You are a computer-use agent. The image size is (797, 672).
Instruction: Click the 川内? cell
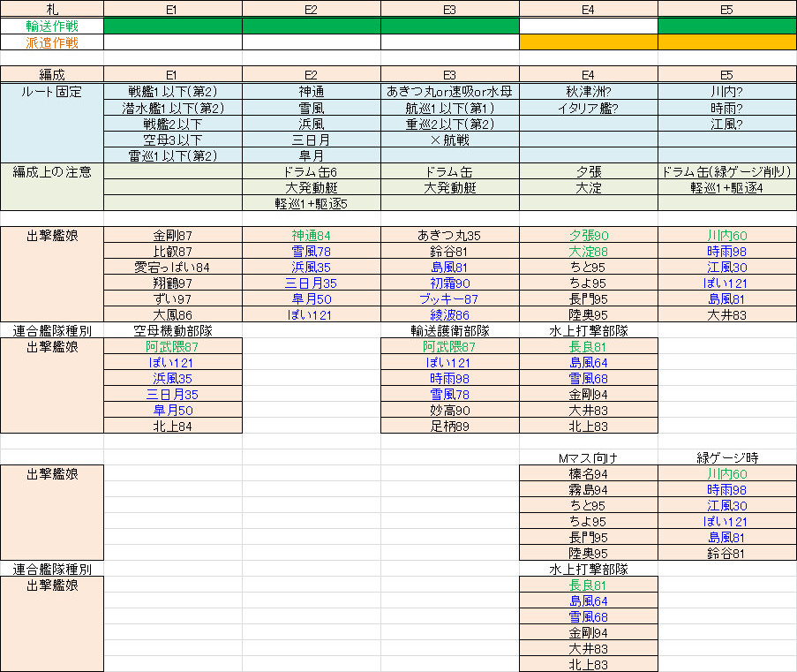(x=727, y=92)
